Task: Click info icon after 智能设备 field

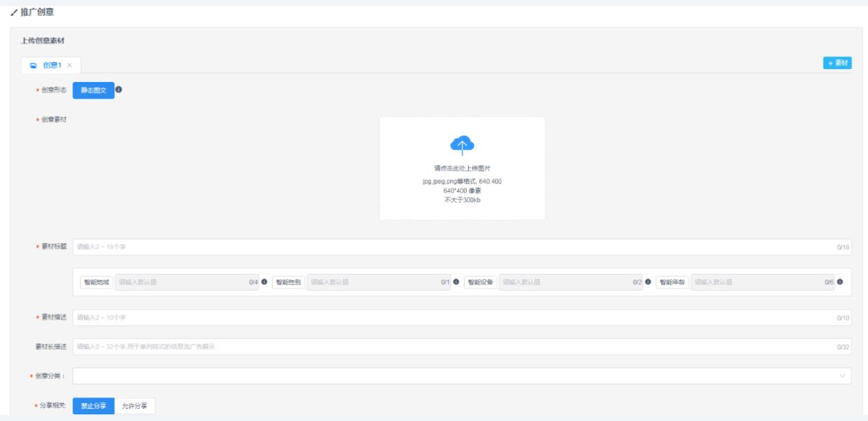Action: tap(648, 281)
